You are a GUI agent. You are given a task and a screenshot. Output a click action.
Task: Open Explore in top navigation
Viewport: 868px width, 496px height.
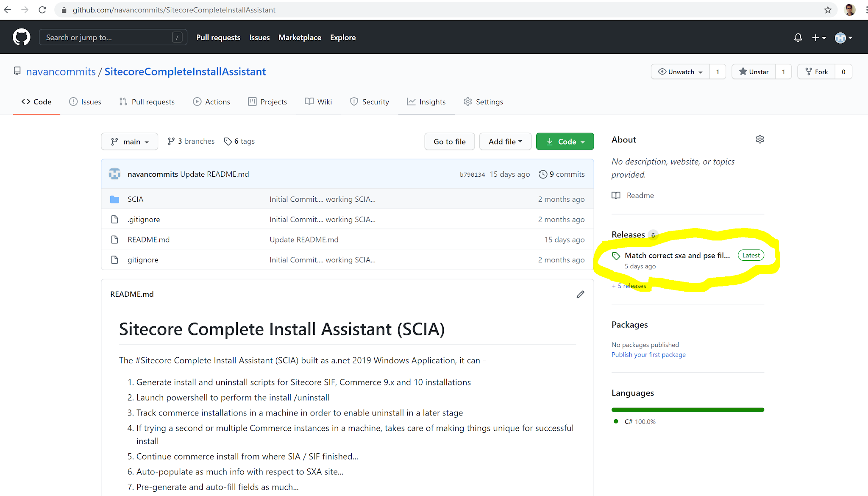point(343,37)
